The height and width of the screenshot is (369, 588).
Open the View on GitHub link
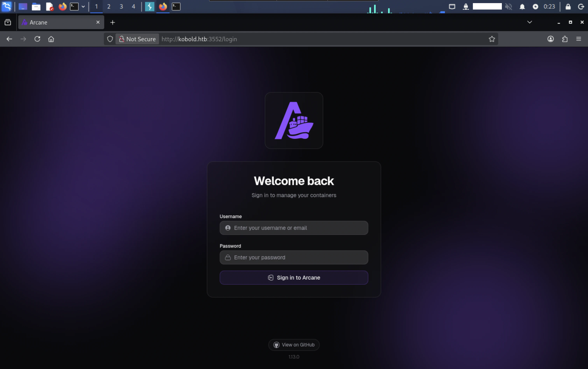click(294, 345)
